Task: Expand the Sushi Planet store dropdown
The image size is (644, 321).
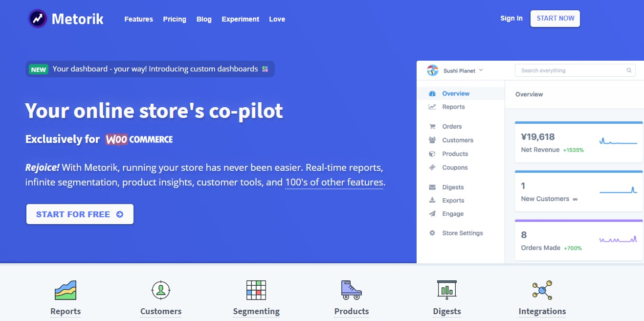Action: (x=463, y=70)
